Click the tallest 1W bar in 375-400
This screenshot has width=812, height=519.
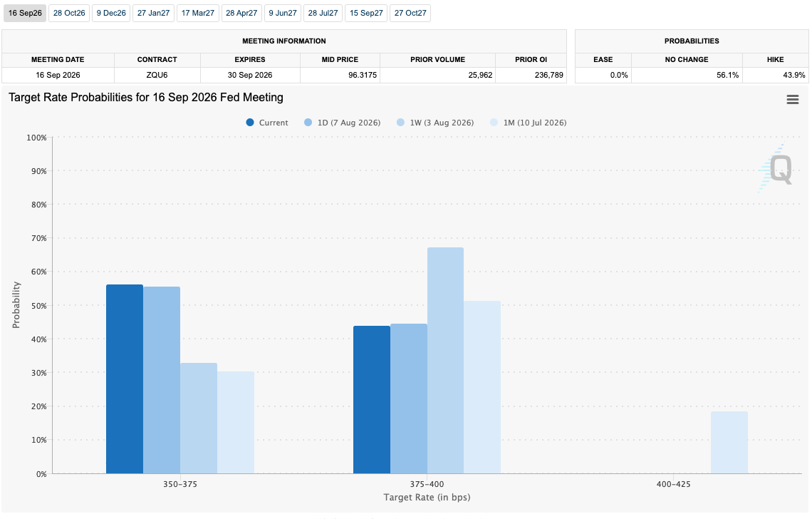(x=445, y=360)
